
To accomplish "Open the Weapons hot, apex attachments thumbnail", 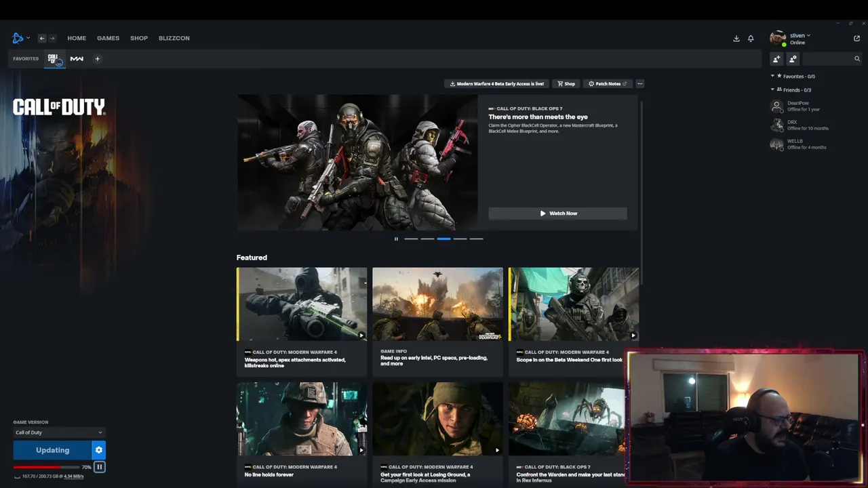I will click(302, 304).
